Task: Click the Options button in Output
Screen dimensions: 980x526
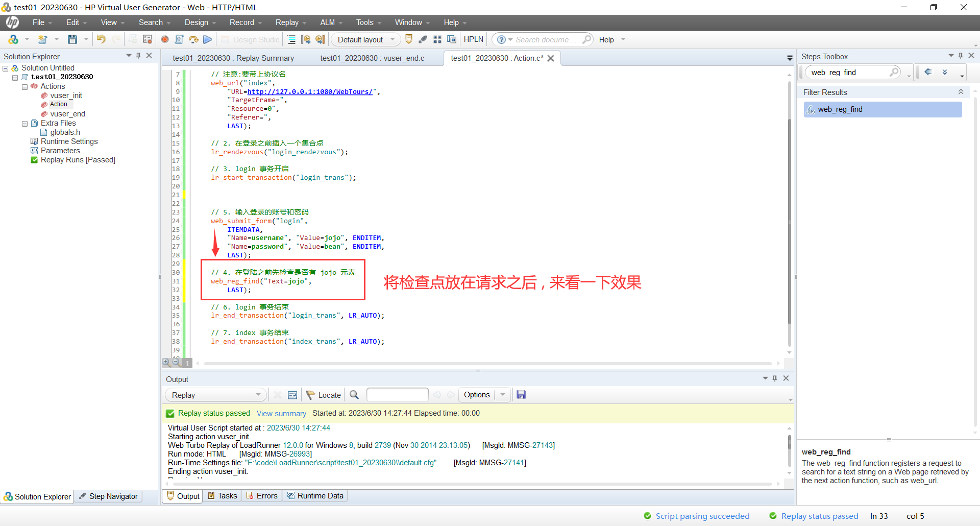Action: click(x=477, y=395)
